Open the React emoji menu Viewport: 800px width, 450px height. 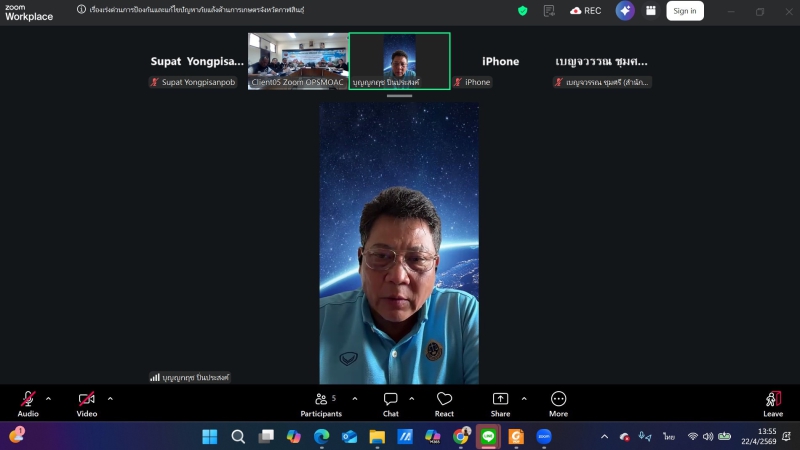(444, 402)
